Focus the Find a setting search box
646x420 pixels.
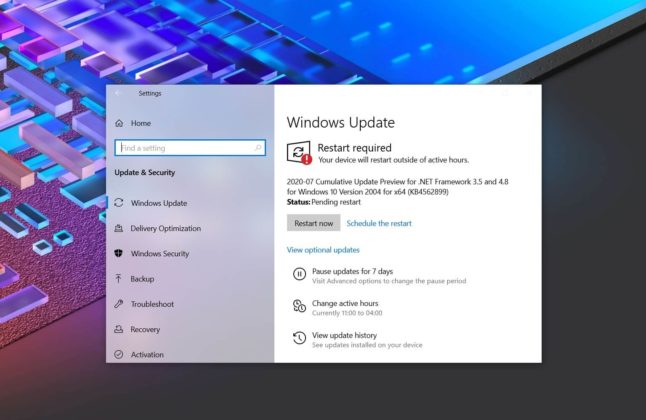(x=190, y=148)
